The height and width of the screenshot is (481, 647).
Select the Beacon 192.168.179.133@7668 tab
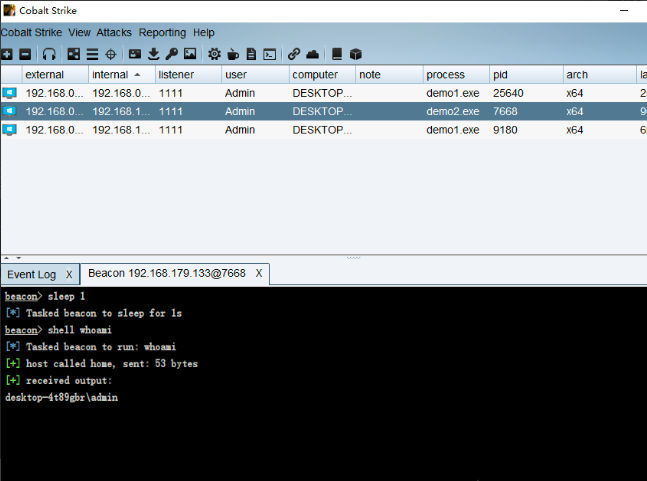(x=167, y=274)
